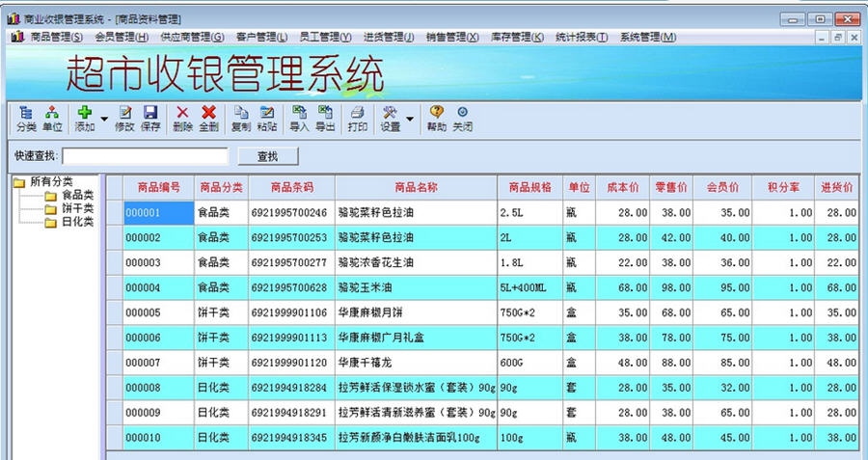Open the 分类 category toolbar icon
This screenshot has height=460, width=868.
click(26, 119)
